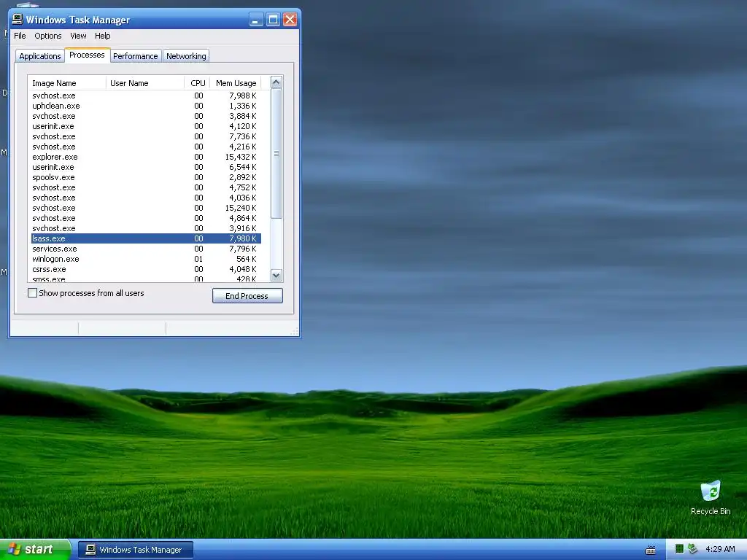Select svchost.exe using 3,884 K
The image size is (747, 560).
click(x=146, y=116)
